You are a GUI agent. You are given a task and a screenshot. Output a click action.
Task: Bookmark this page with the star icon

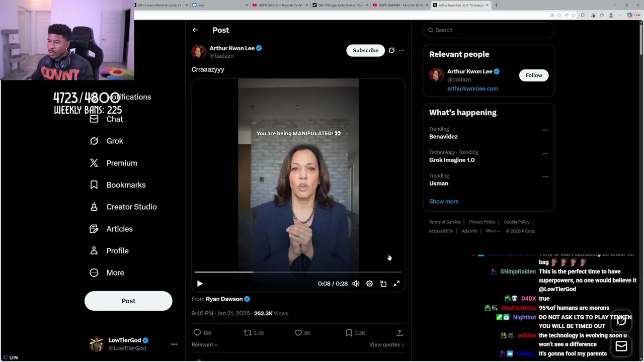[x=574, y=15]
